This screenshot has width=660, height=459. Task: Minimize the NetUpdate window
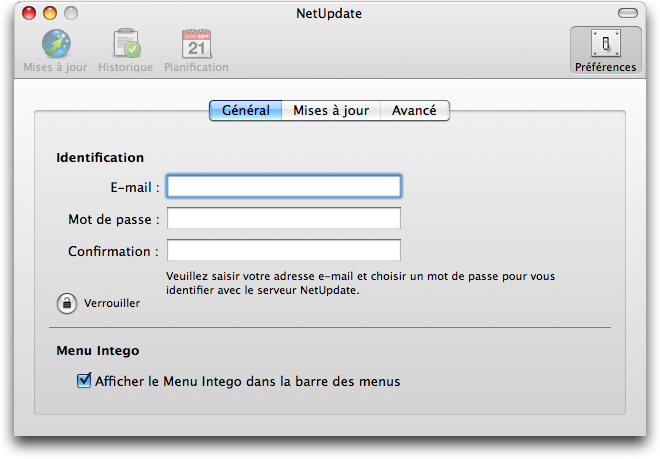(50, 13)
